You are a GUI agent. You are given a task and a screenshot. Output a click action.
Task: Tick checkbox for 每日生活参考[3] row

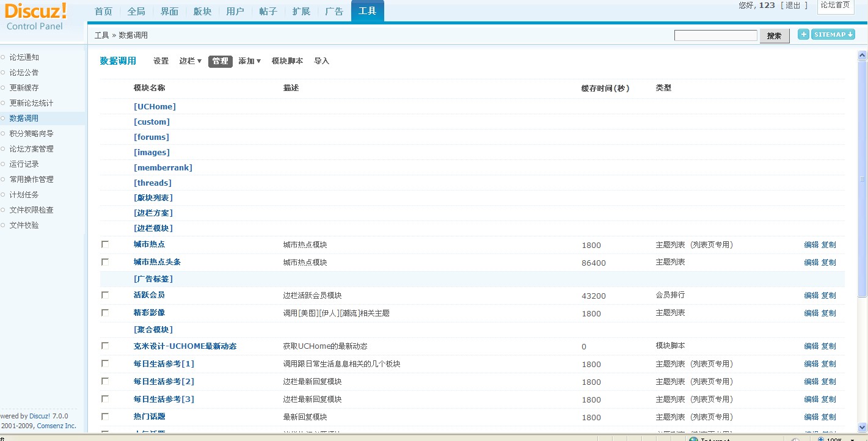click(x=105, y=399)
